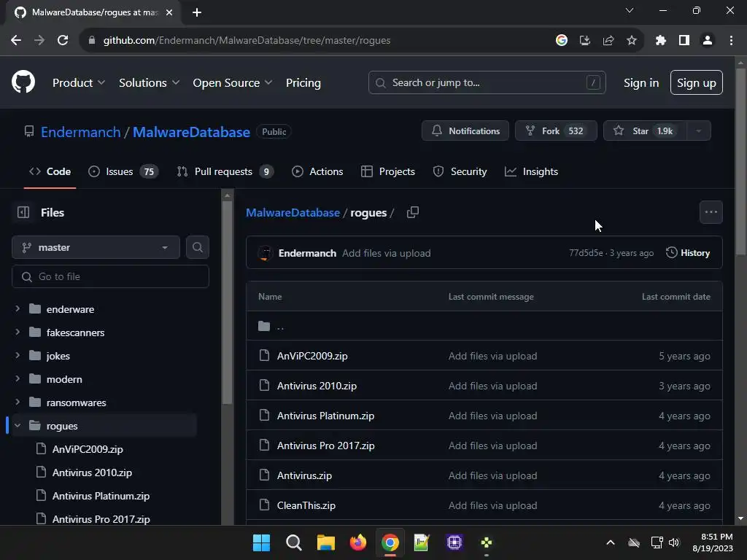This screenshot has height=560, width=747.
Task: Click the file tree vertical scrollbar
Action: pos(228,302)
